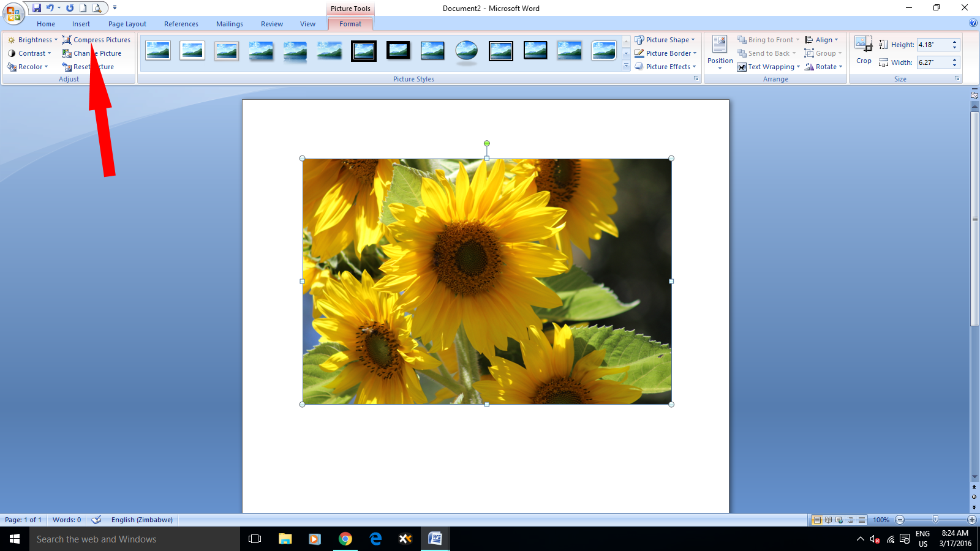
Task: Select the oval picture style thumbnail
Action: pos(467,51)
